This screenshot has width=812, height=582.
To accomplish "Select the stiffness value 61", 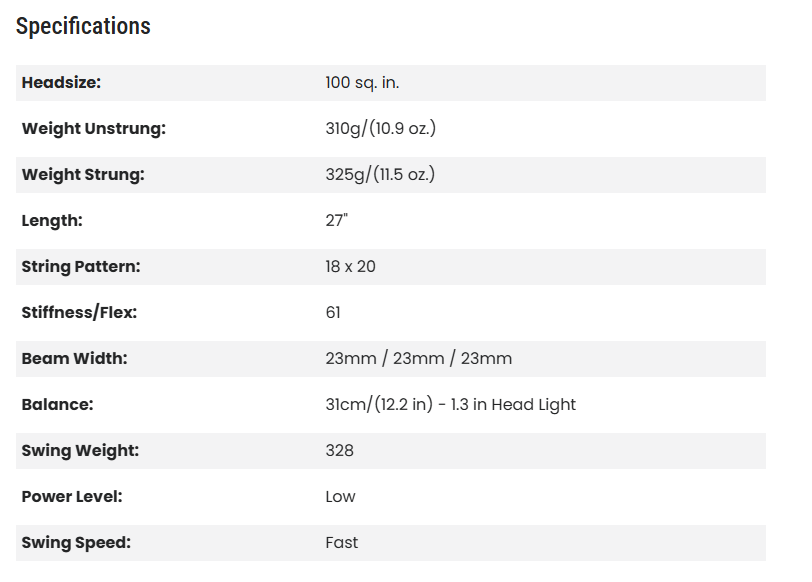I will [333, 313].
